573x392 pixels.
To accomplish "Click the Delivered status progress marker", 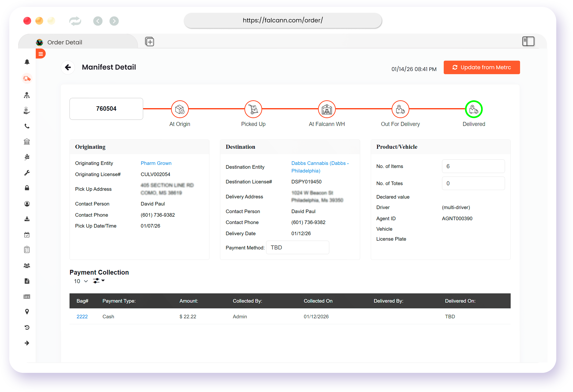I will [473, 109].
